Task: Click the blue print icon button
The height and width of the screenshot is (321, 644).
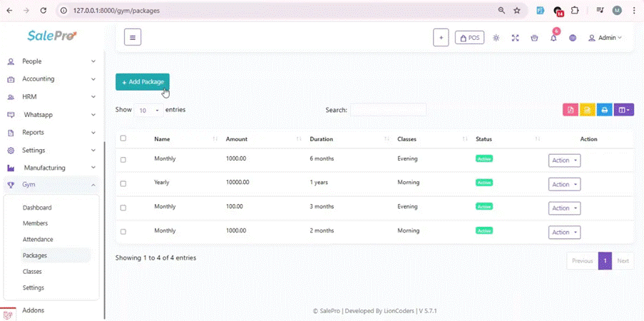Action: 604,110
